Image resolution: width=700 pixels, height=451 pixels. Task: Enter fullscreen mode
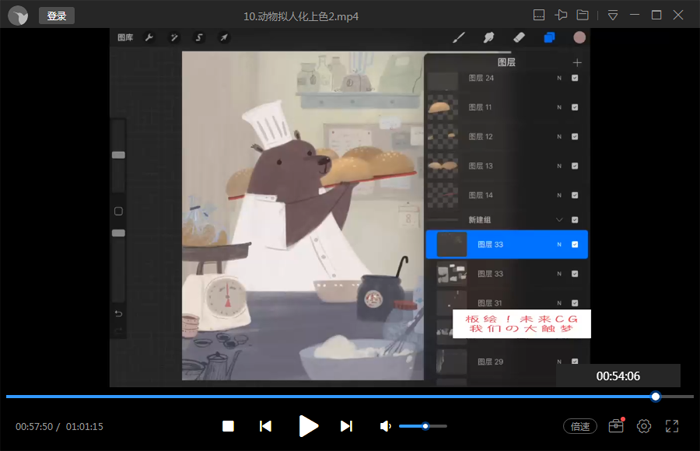[x=672, y=426]
